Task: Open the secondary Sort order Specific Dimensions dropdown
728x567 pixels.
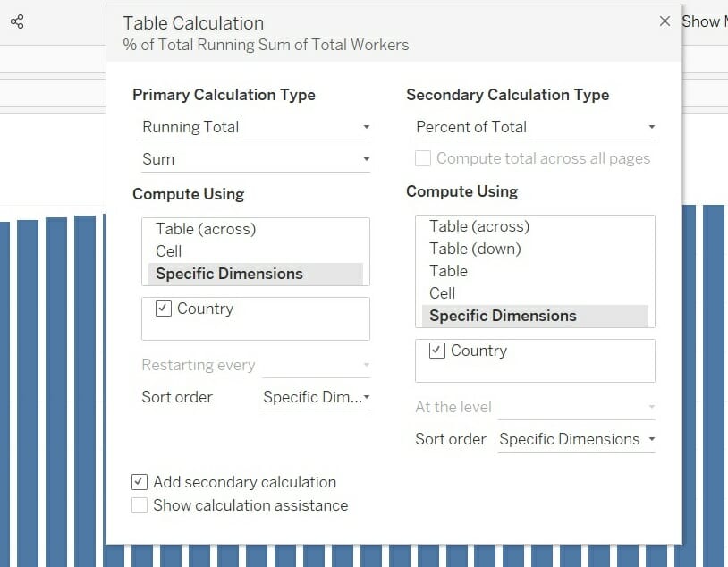Action: 577,439
